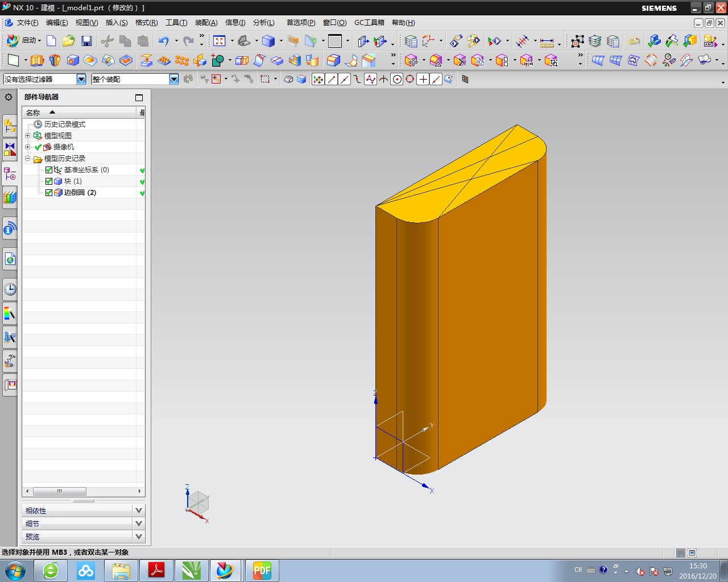Open the HD3D Tools sidebar icon

[x=10, y=228]
